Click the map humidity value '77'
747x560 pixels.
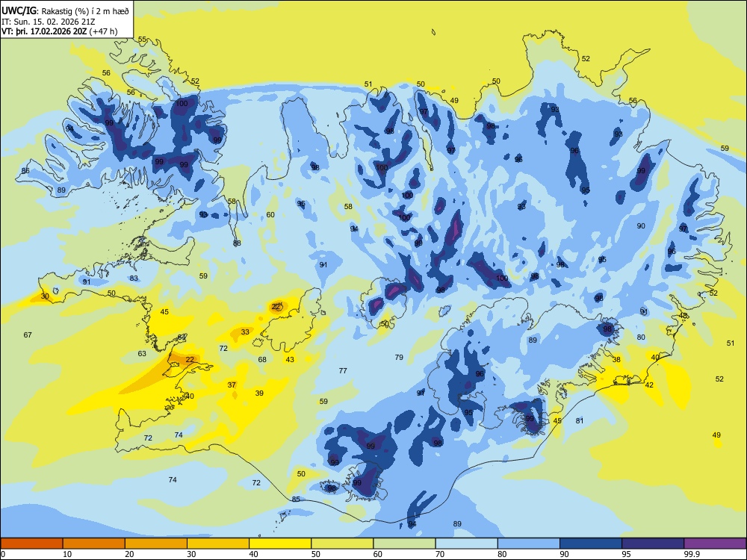pos(343,370)
